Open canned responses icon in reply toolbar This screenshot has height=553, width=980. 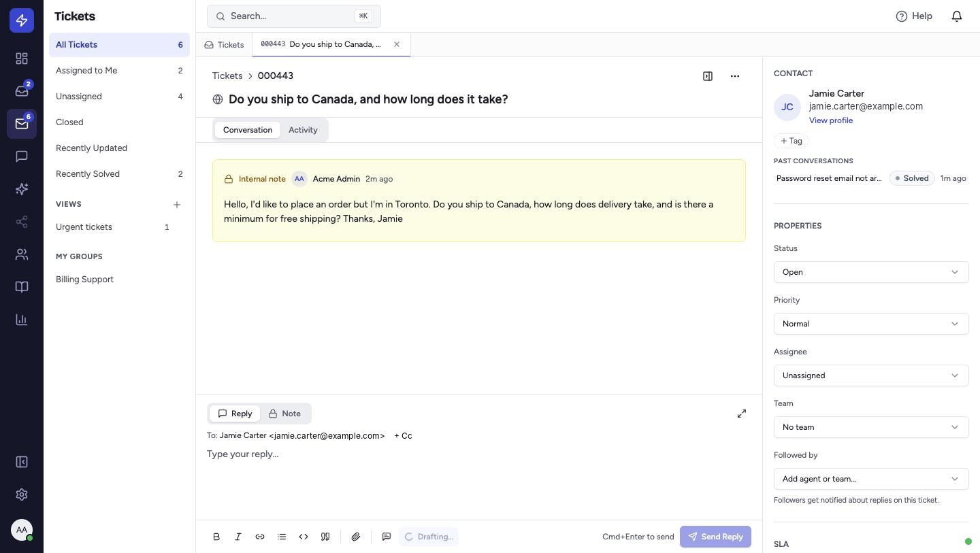[387, 537]
